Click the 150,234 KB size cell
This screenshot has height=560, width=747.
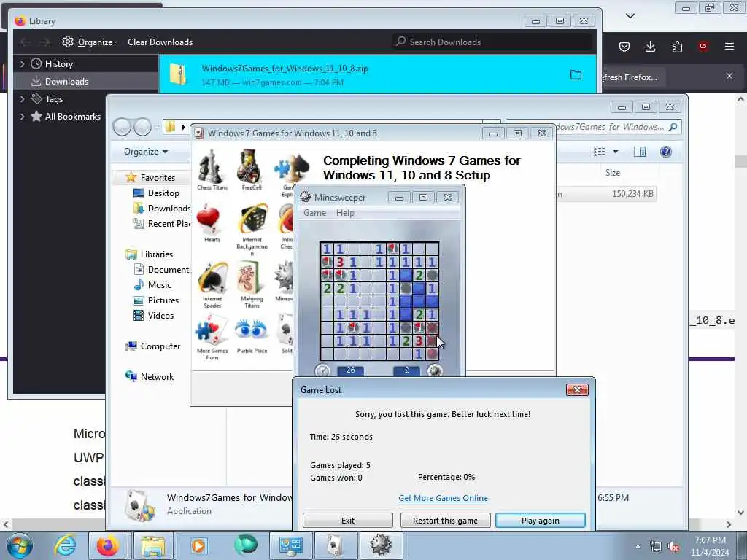point(632,194)
